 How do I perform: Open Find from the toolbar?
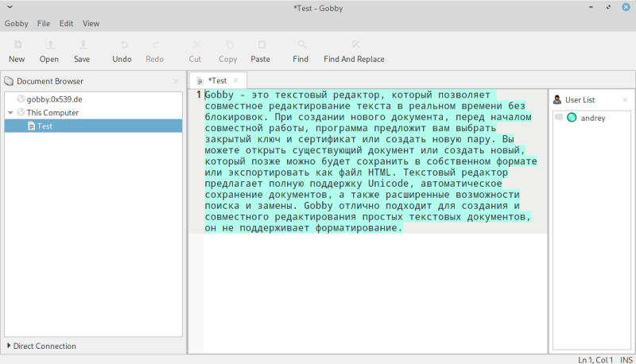[301, 45]
